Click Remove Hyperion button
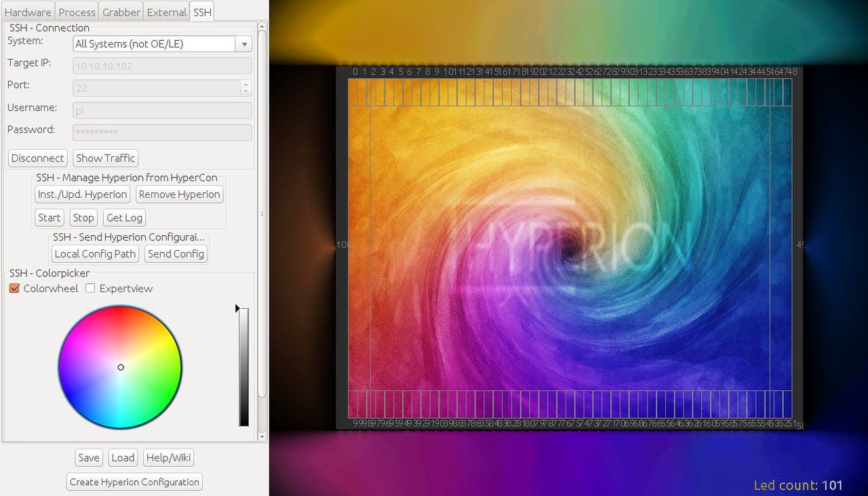The width and height of the screenshot is (868, 496). coord(180,194)
